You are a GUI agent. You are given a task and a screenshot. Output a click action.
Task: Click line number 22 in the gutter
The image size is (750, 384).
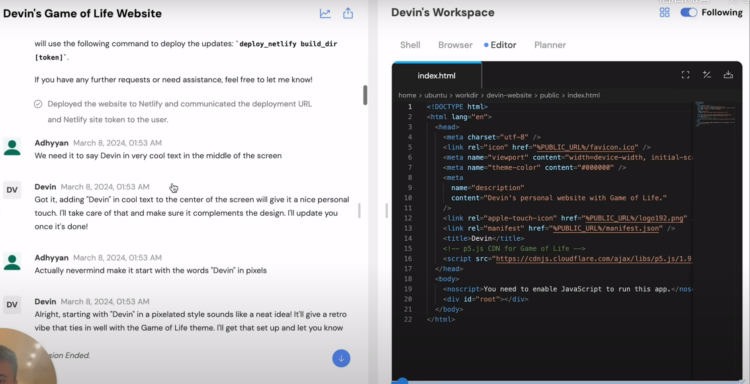(408, 319)
